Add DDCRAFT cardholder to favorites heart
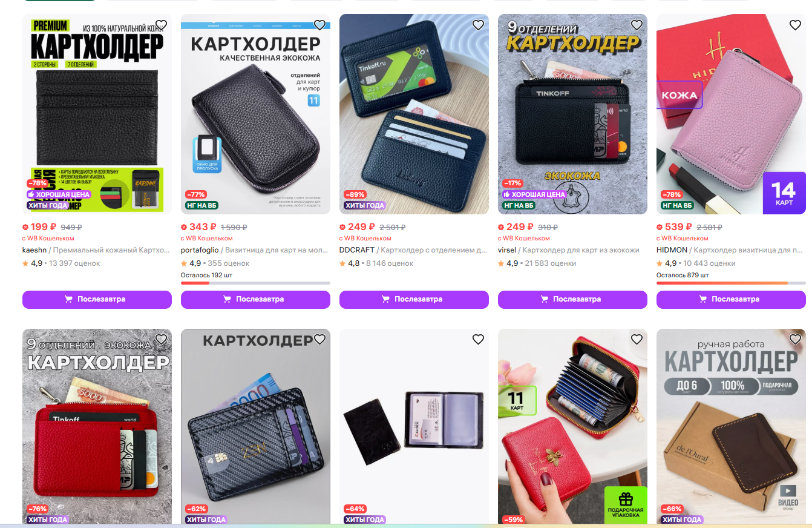 (x=478, y=25)
